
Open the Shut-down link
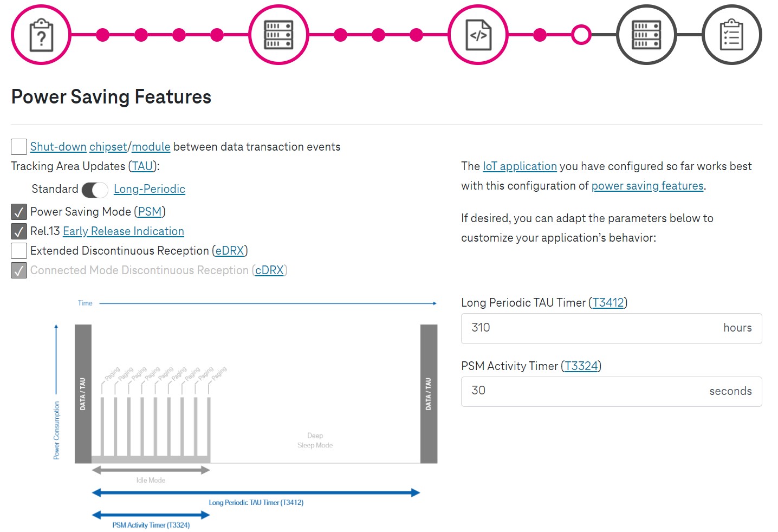pos(59,147)
